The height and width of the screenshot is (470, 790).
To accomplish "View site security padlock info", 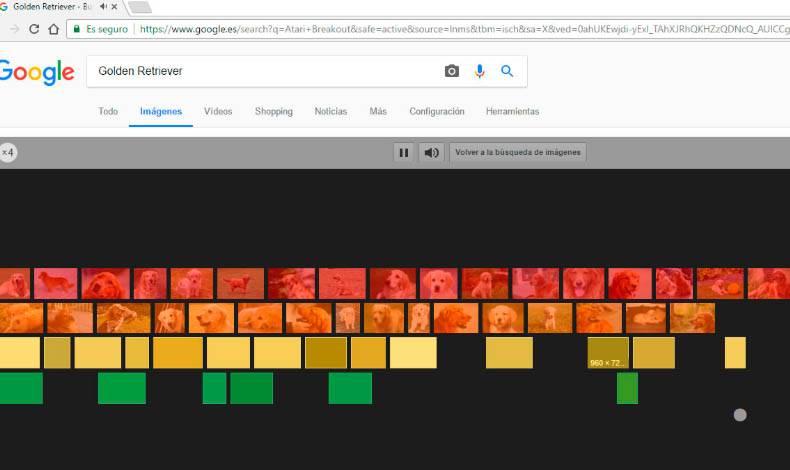I will click(x=77, y=29).
